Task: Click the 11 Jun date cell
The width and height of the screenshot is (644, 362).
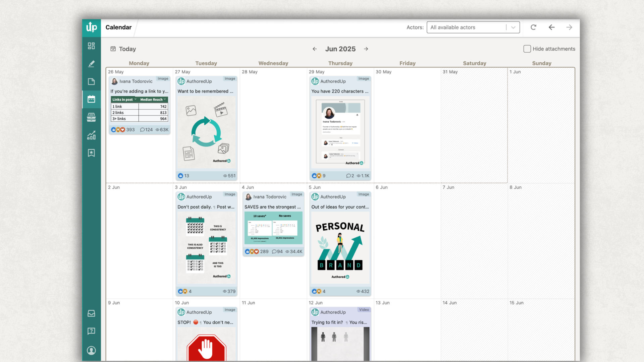Action: 273,330
